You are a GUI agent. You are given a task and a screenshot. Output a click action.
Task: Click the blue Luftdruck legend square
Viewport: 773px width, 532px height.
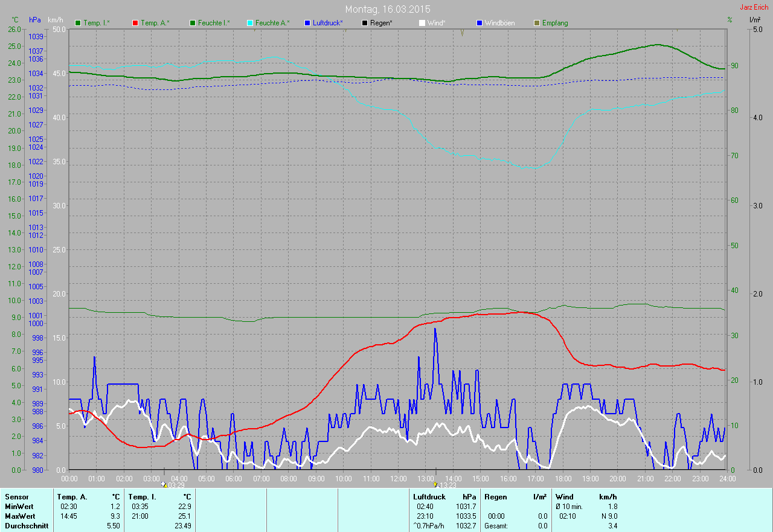tap(307, 23)
